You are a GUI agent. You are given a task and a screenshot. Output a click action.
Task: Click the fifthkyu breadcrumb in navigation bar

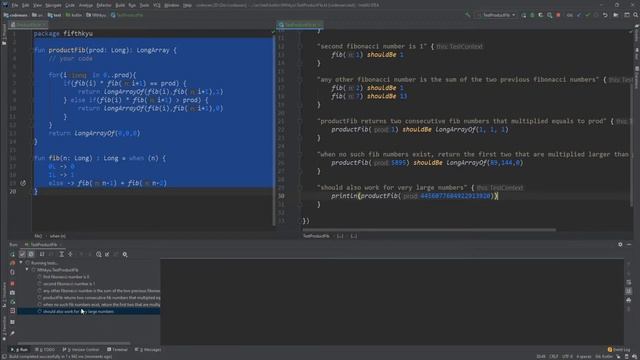pos(96,15)
